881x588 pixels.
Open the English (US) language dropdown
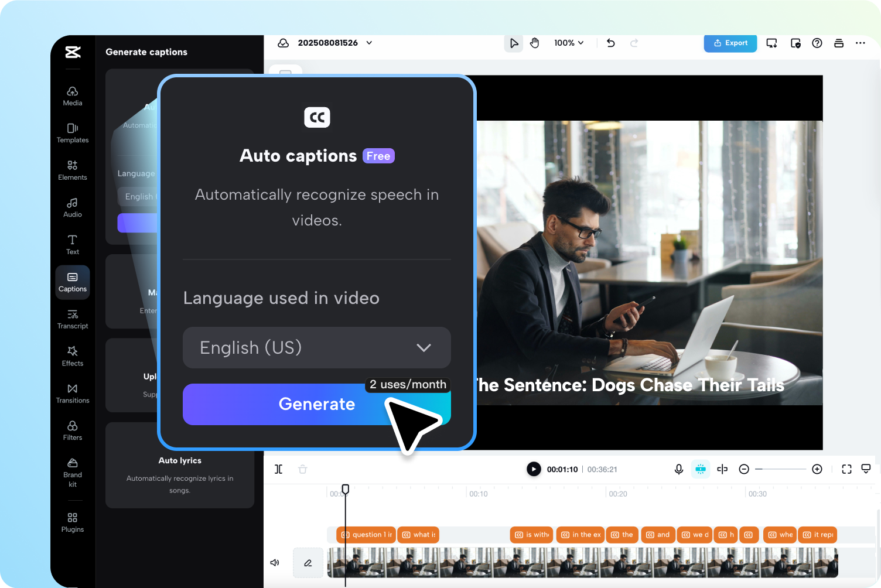point(317,347)
